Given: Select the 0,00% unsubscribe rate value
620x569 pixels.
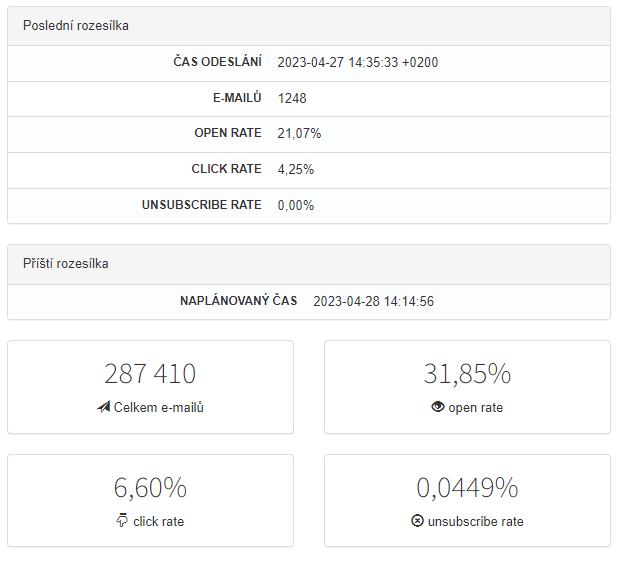Looking at the screenshot, I should 296,205.
